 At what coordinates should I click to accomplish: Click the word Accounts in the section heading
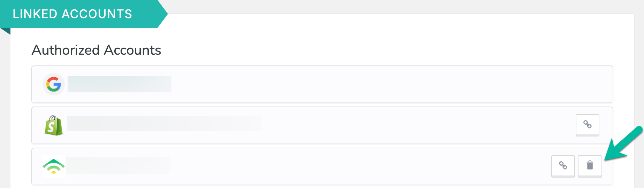pos(132,50)
